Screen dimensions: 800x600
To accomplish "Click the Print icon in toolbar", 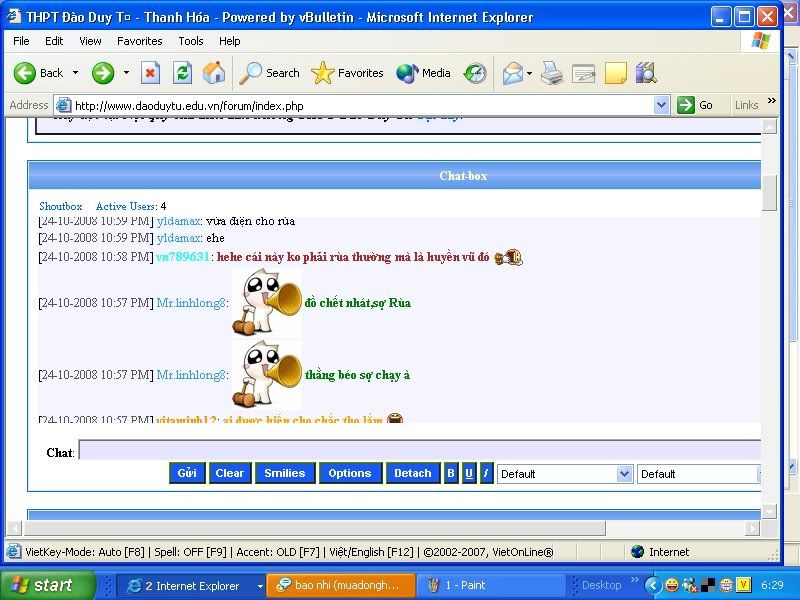I will (552, 73).
